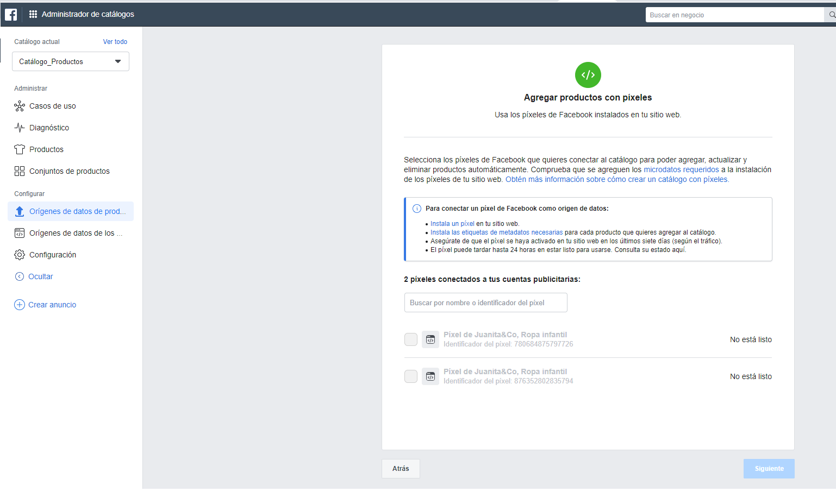The width and height of the screenshot is (836, 504).
Task: Click the Instala un píxel link
Action: pos(452,224)
